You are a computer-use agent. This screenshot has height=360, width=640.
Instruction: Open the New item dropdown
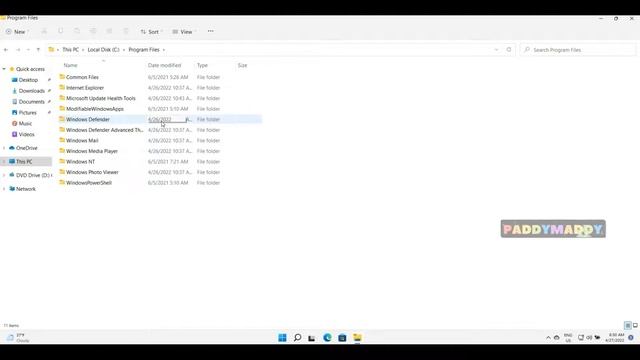[x=16, y=31]
